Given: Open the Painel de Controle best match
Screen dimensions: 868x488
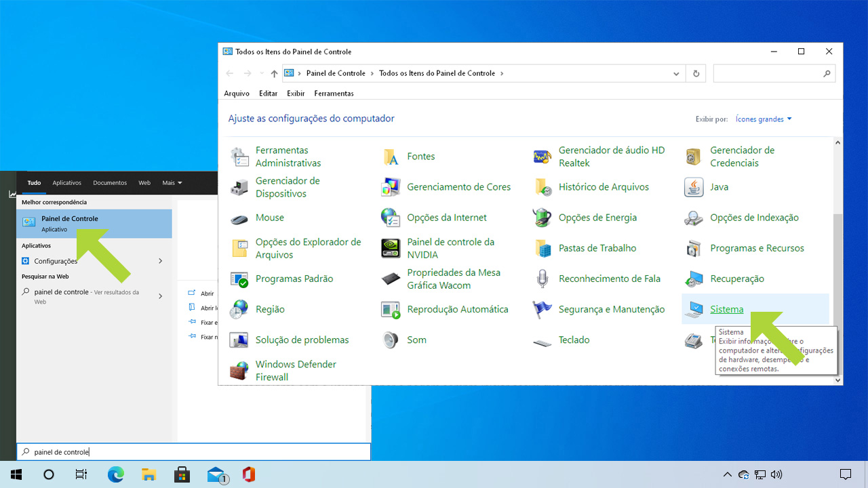Looking at the screenshot, I should 94,224.
